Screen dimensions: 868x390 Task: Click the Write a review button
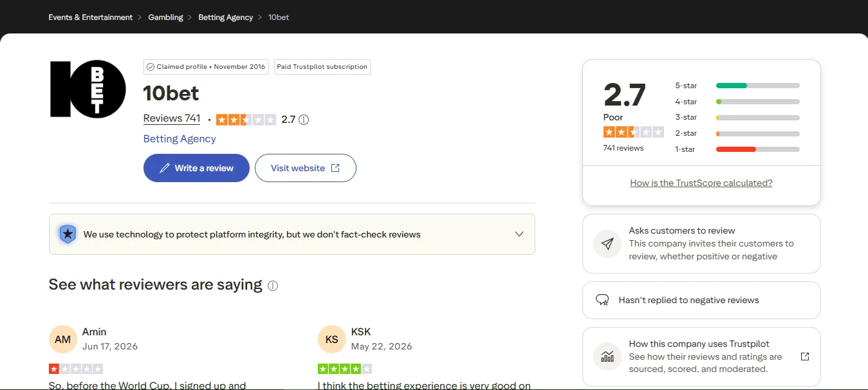pyautogui.click(x=196, y=168)
